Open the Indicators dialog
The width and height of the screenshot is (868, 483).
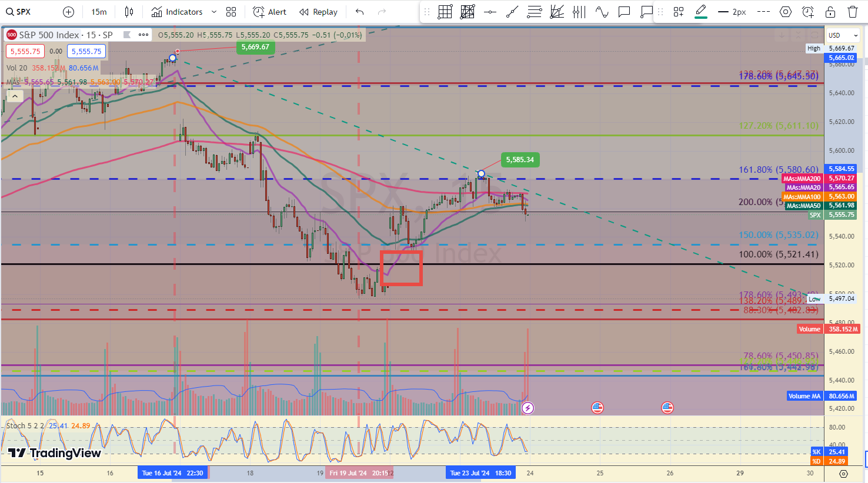(176, 12)
